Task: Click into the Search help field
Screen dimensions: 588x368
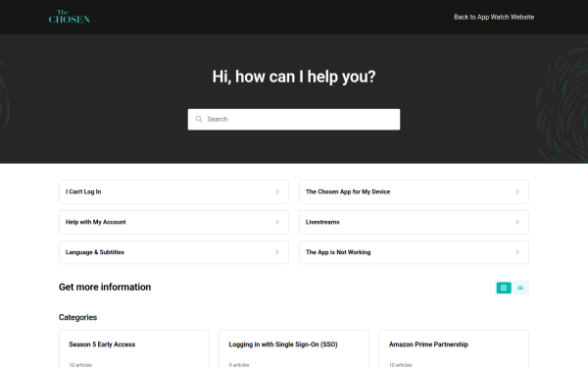Action: 294,120
